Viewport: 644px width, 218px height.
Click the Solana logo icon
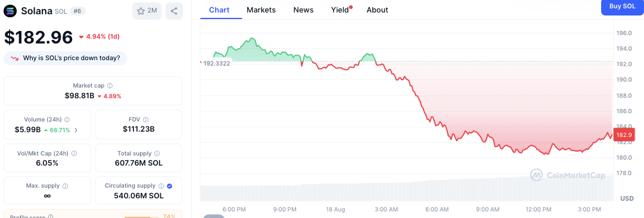tap(10, 11)
